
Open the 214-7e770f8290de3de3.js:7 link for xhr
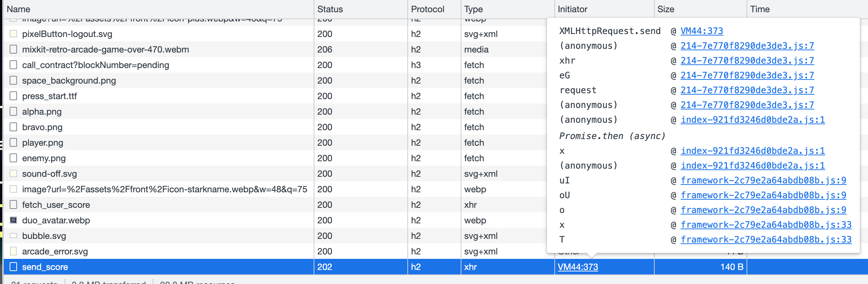(747, 61)
